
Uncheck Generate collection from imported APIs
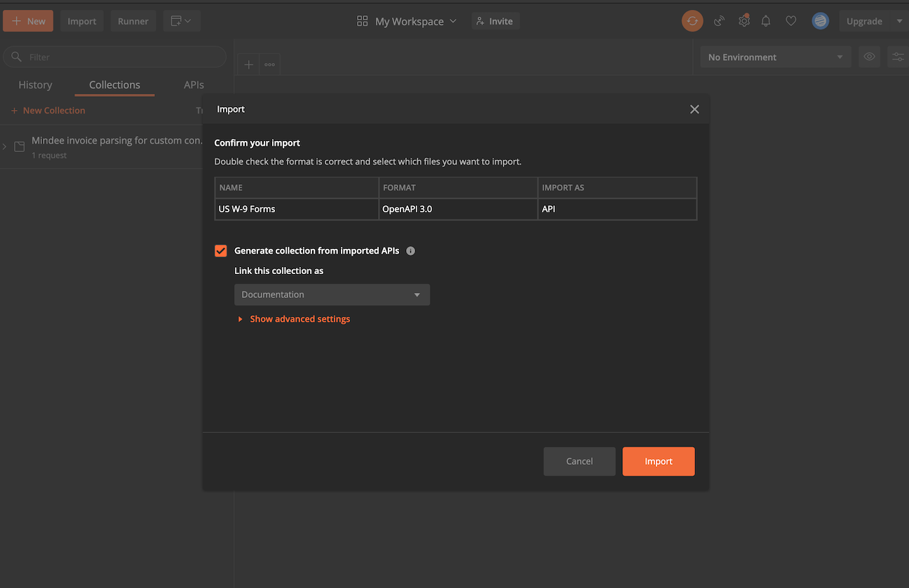pyautogui.click(x=220, y=251)
